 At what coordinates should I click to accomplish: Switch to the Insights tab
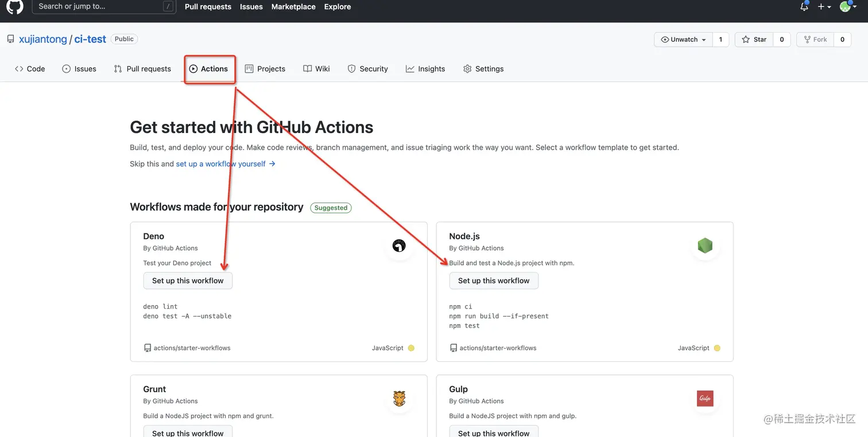tap(425, 69)
